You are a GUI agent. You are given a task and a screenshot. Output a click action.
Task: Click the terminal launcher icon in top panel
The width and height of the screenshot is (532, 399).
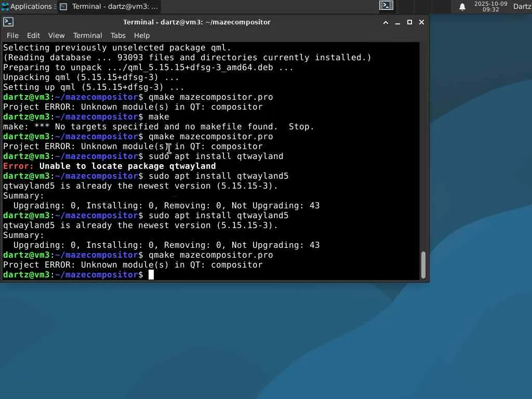[x=386, y=5]
